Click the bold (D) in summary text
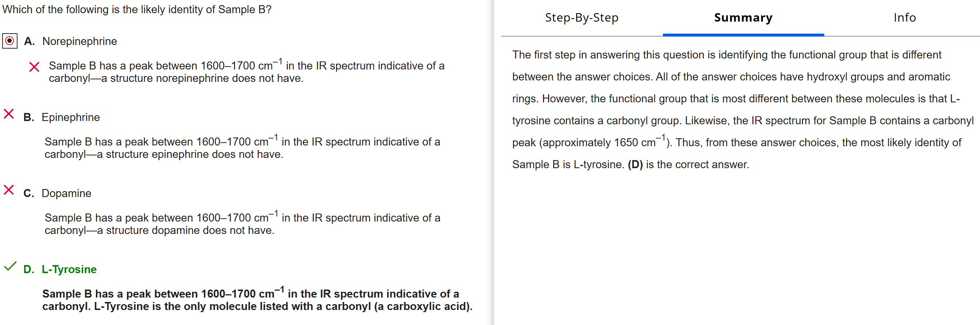This screenshot has width=980, height=325. (x=635, y=165)
